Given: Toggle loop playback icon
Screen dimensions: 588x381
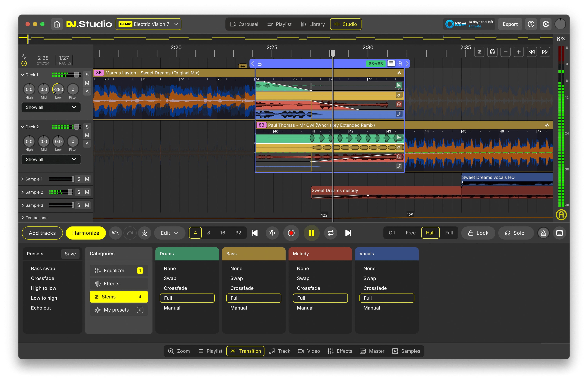Looking at the screenshot, I should [331, 233].
